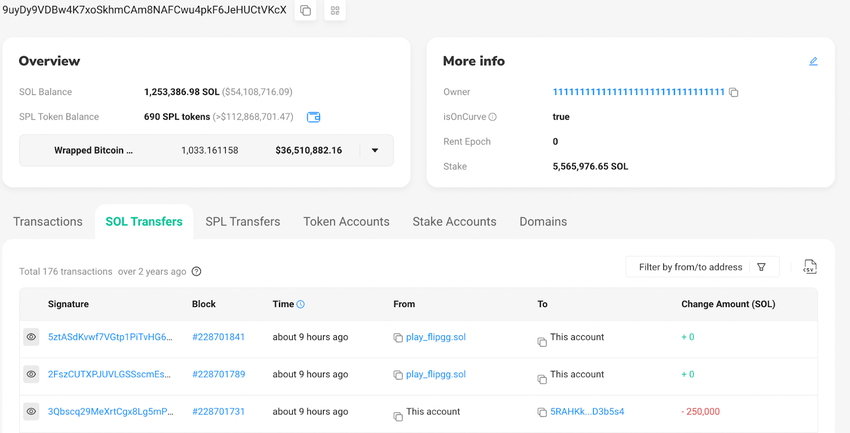Copy the account address at top
The image size is (850, 433).
click(x=306, y=11)
